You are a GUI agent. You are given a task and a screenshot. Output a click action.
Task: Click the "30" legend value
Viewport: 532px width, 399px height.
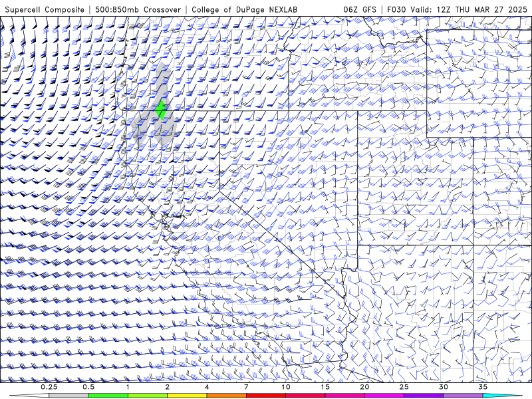point(444,387)
